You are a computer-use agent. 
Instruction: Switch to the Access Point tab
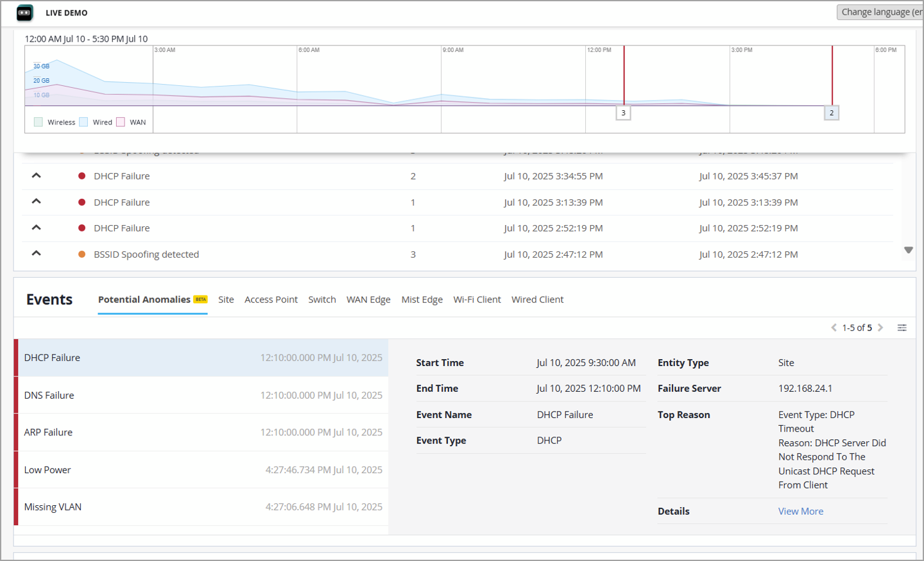point(271,299)
